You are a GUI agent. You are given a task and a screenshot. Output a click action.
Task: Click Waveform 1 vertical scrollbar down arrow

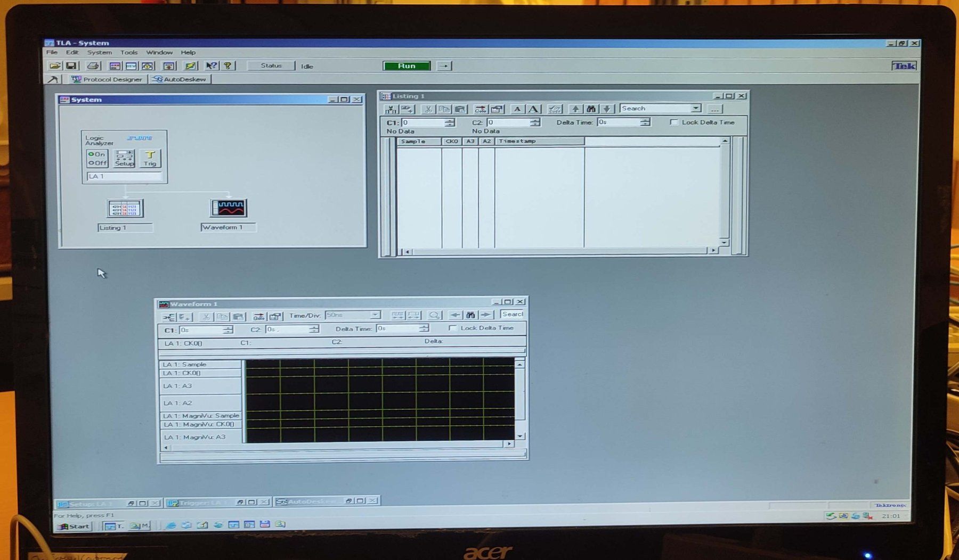point(520,436)
